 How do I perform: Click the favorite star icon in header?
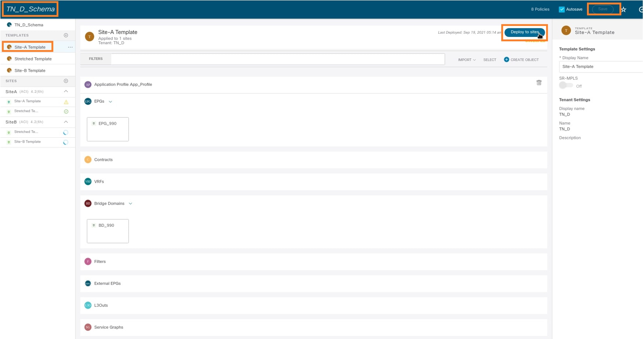[x=623, y=9]
